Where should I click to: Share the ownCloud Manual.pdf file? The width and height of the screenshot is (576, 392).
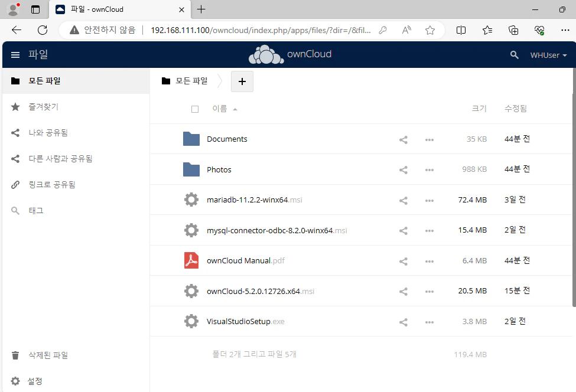403,262
